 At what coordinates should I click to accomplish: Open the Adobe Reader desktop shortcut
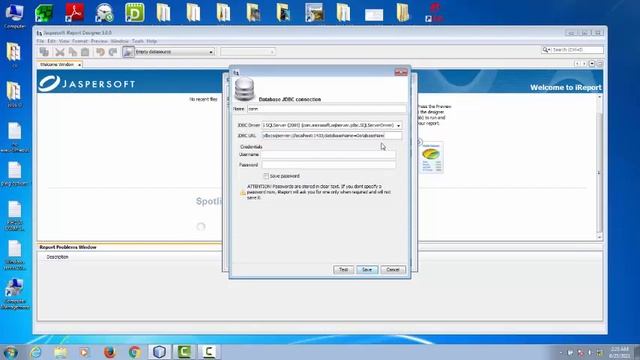click(74, 13)
